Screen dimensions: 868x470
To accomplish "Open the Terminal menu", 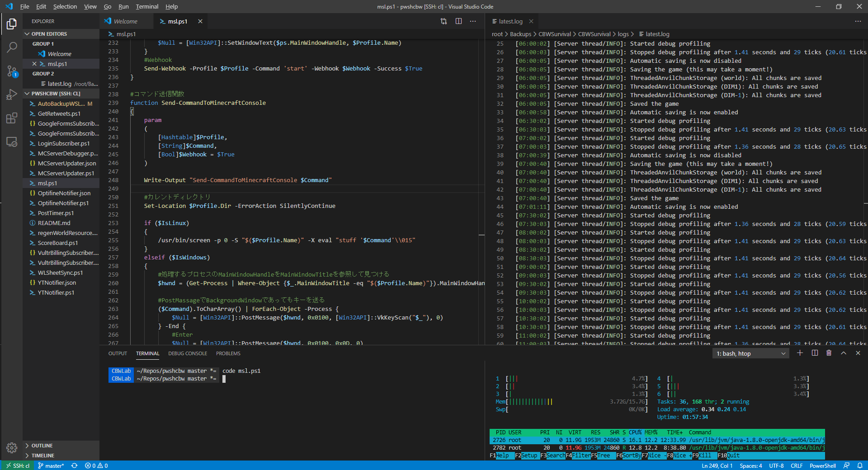I will 147,6.
